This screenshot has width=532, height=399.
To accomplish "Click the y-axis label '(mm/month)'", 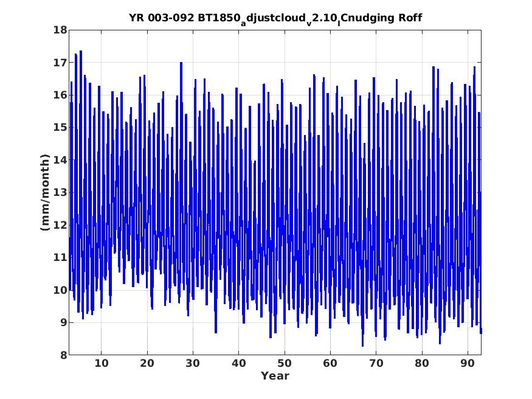I will (x=45, y=192).
